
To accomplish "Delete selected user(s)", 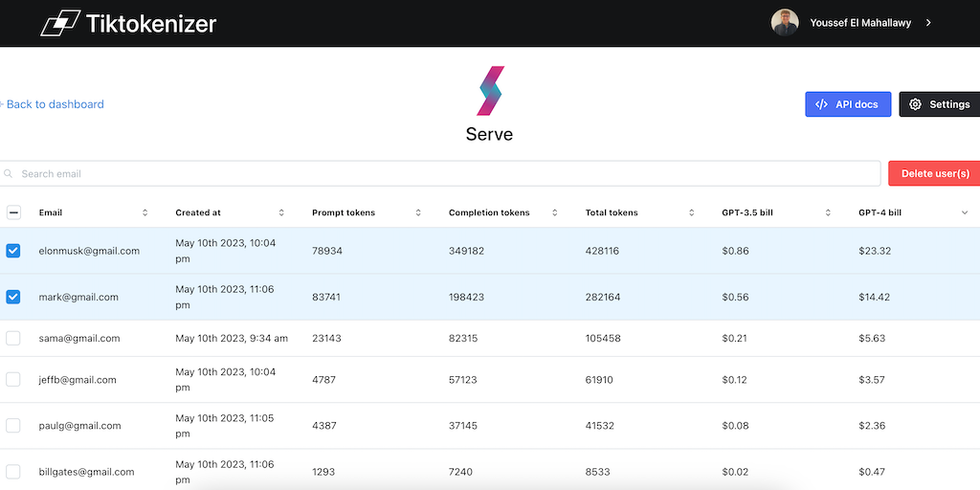I will [934, 174].
